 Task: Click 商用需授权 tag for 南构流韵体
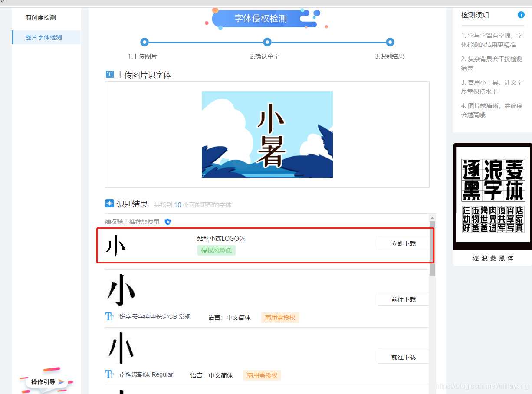[x=262, y=375]
